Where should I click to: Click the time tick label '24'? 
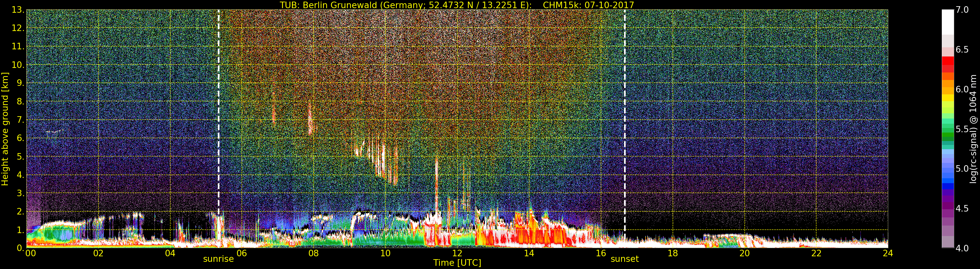pyautogui.click(x=888, y=253)
